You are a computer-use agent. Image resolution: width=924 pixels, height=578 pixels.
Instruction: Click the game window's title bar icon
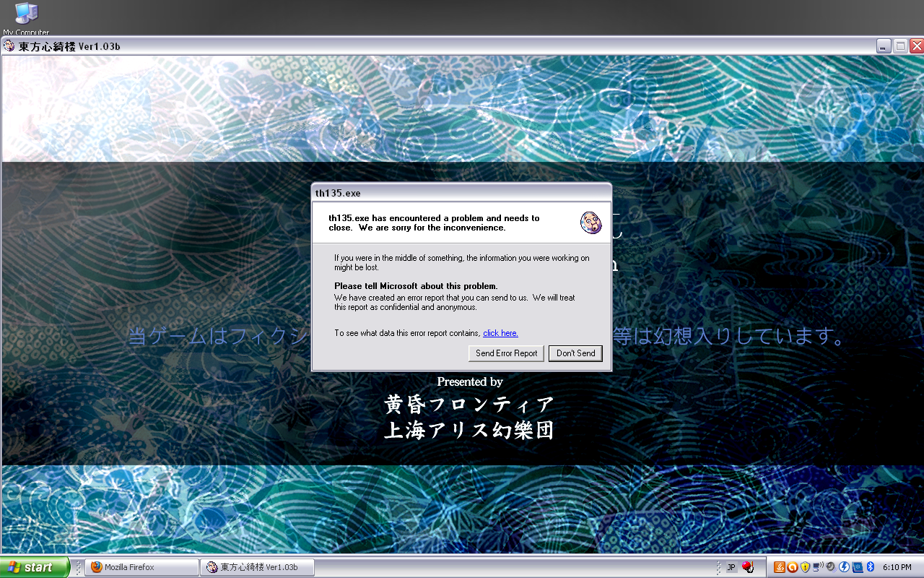click(9, 46)
